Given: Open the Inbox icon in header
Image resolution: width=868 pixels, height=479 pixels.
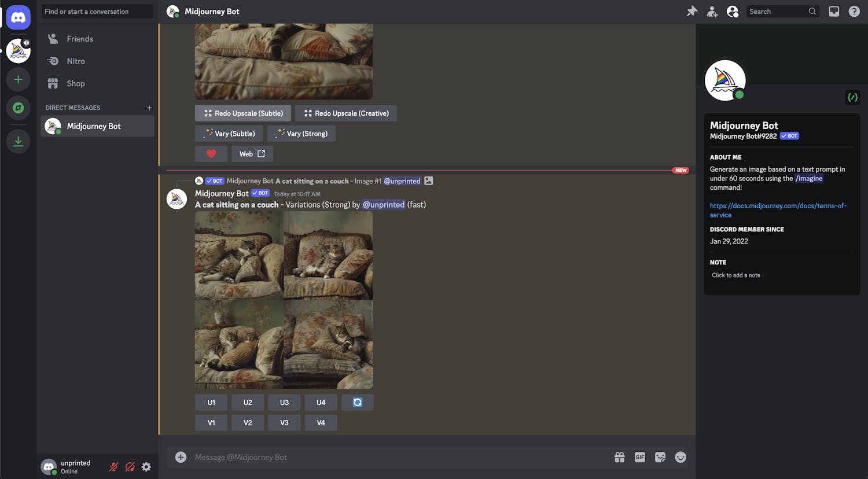Looking at the screenshot, I should tap(834, 12).
